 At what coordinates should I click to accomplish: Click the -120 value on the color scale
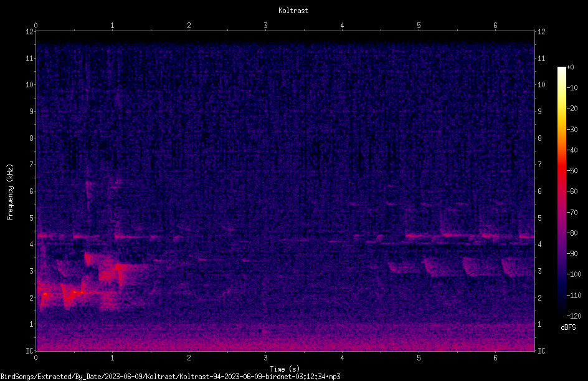coord(574,316)
